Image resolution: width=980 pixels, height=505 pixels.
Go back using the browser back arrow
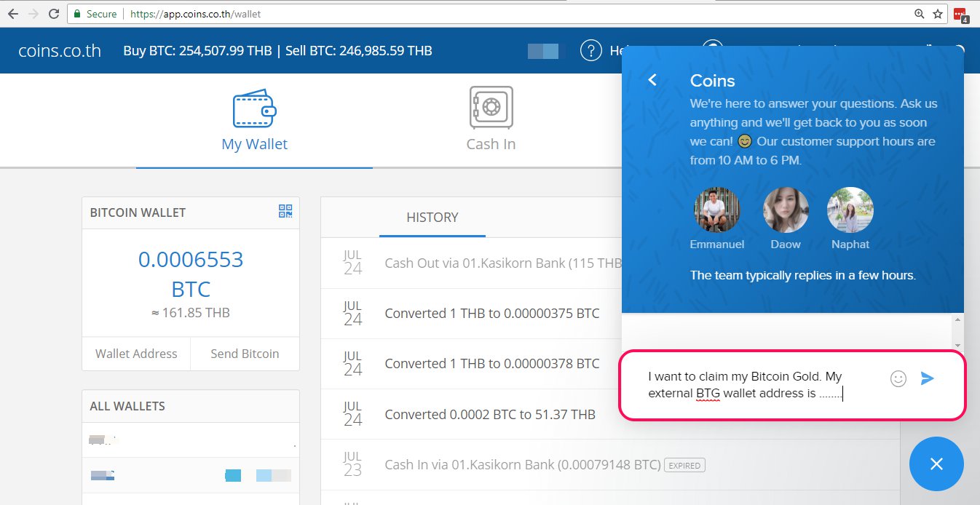pyautogui.click(x=13, y=14)
